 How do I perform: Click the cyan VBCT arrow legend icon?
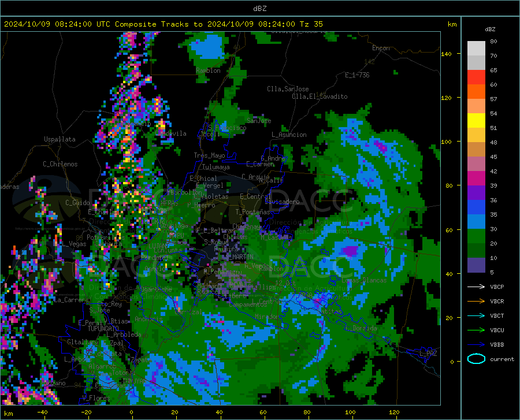[476, 315]
